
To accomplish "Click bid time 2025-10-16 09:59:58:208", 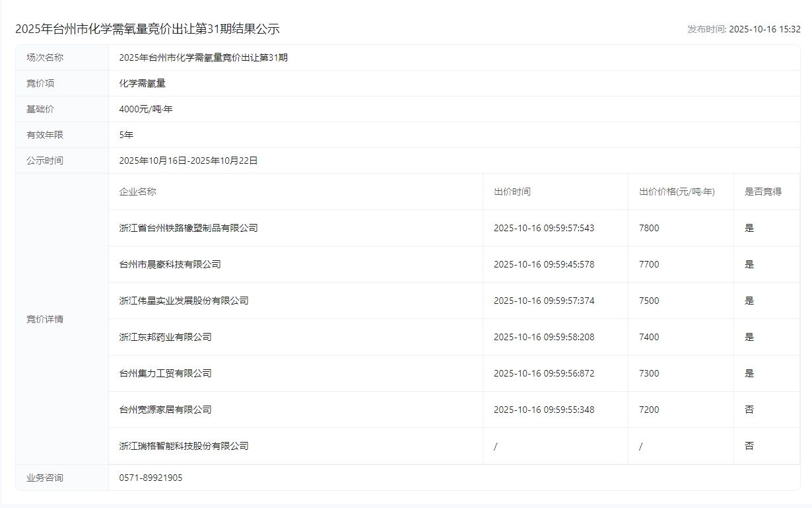I will (543, 337).
